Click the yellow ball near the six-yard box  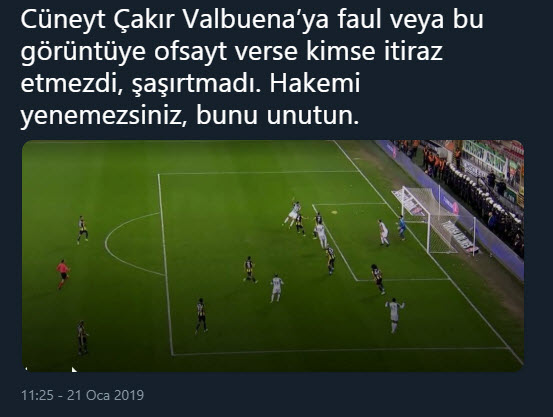click(x=334, y=212)
